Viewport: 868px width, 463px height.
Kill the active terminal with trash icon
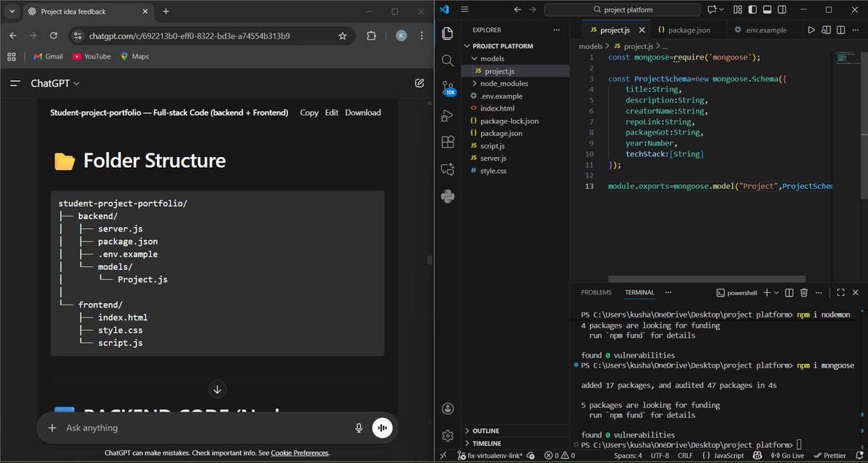coord(804,292)
